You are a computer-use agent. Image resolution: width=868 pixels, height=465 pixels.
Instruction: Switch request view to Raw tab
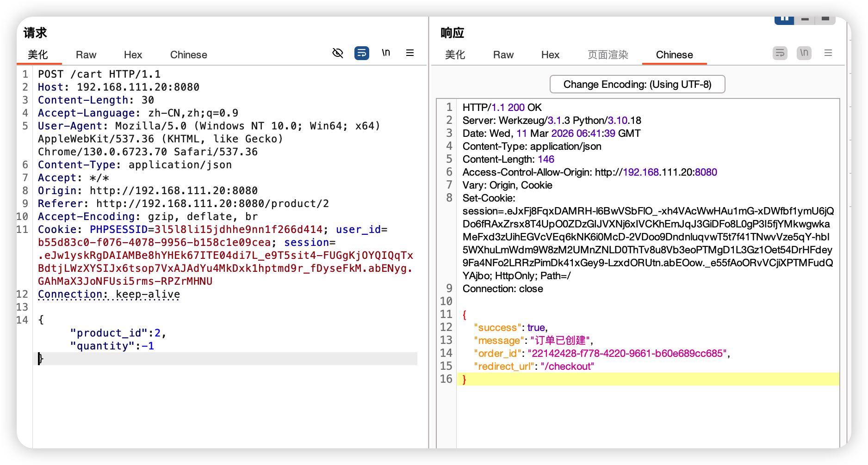(x=86, y=55)
